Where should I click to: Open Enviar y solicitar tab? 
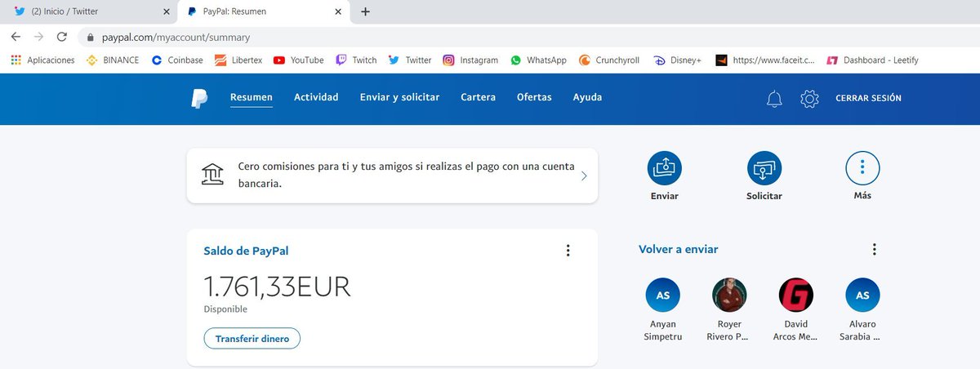399,97
